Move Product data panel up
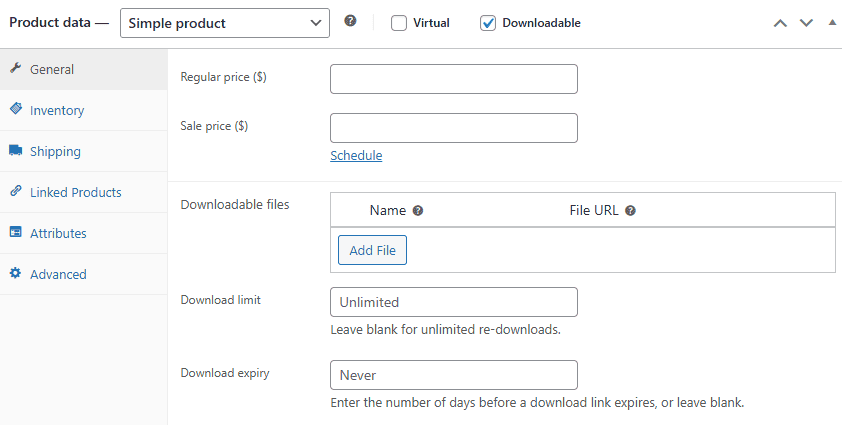Screen dimensions: 842x425 click(780, 23)
